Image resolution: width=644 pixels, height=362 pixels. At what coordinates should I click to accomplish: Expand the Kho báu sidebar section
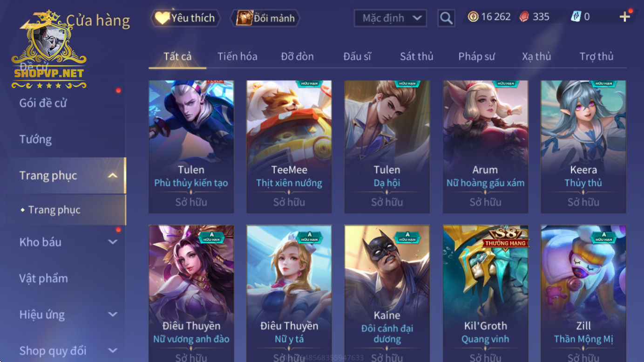[x=113, y=242]
